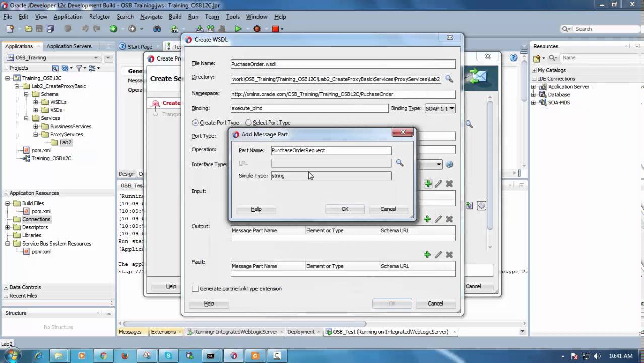Click the red Stop square in toolbar
The width and height of the screenshot is (644, 363).
pos(275,29)
